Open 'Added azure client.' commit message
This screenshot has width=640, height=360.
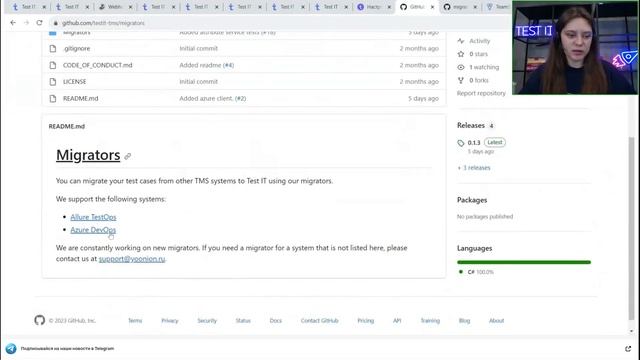point(206,98)
